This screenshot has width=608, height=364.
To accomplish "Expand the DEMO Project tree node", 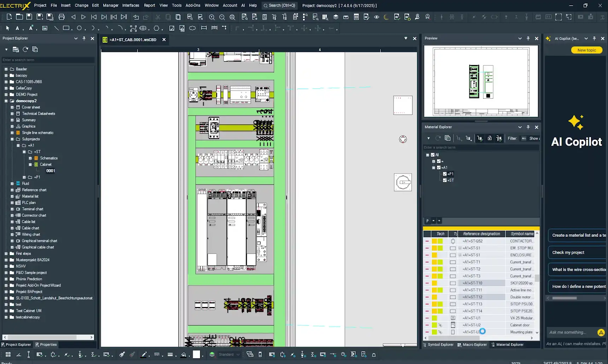I will [x=6, y=95].
